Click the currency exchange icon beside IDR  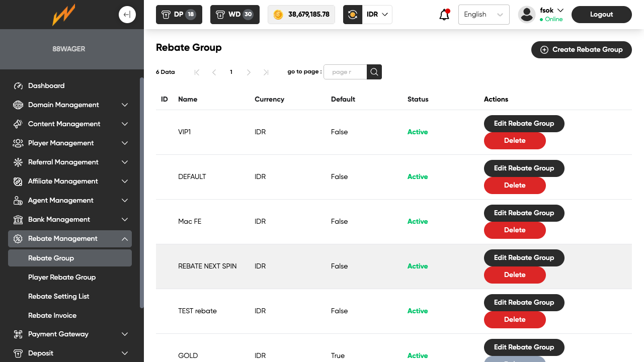pos(353,15)
